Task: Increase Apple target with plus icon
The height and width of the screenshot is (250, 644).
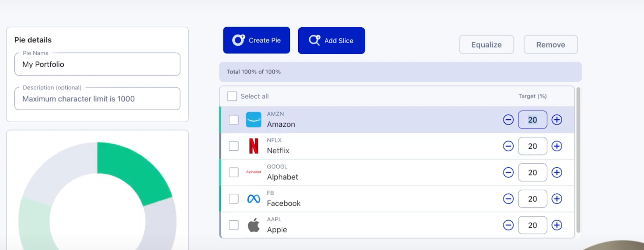Action: 557,225
